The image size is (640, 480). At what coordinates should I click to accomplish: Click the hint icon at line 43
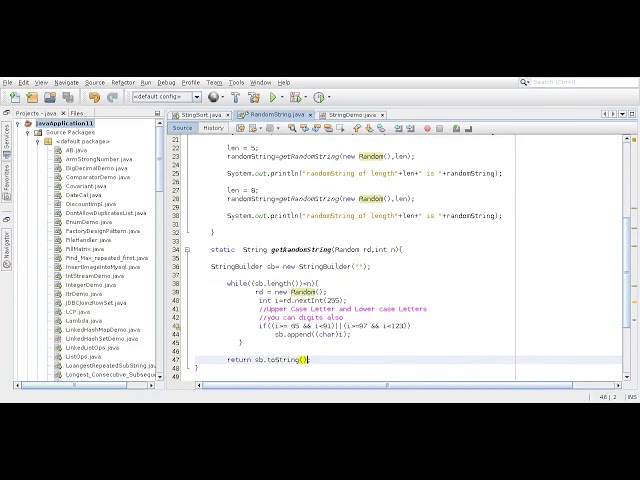tap(176, 326)
